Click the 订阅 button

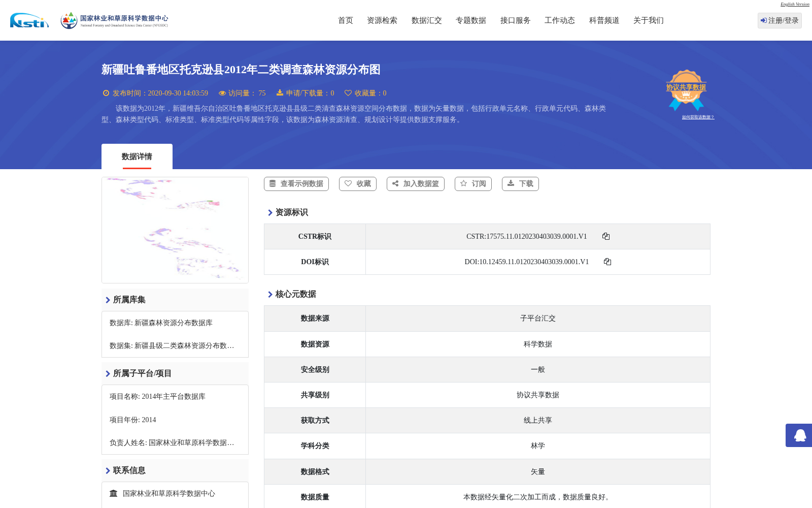click(x=473, y=184)
